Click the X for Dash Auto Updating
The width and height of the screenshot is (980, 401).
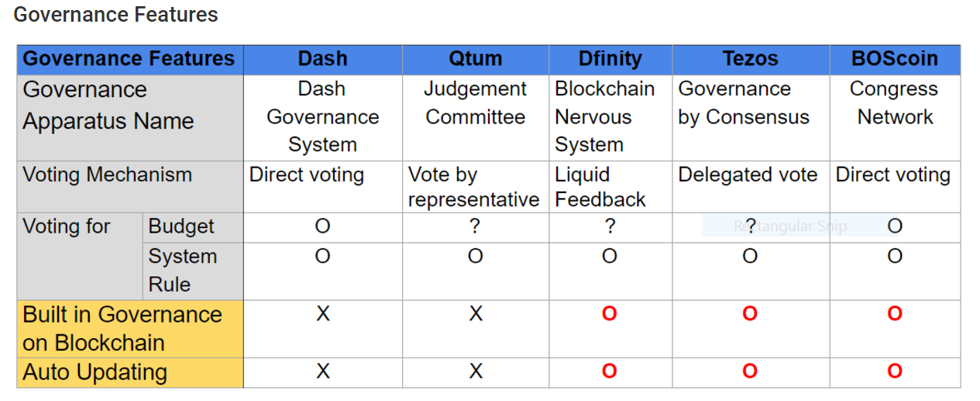323,372
